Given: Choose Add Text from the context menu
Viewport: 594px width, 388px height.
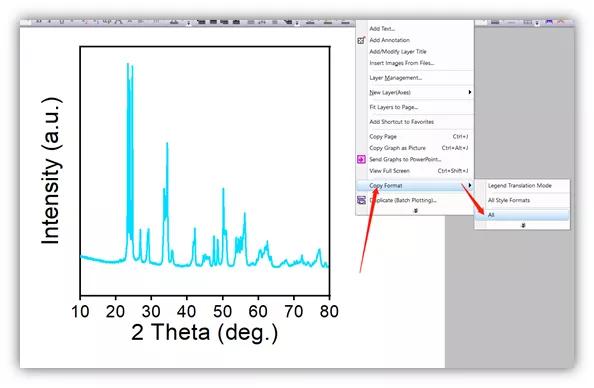Looking at the screenshot, I should pyautogui.click(x=382, y=29).
